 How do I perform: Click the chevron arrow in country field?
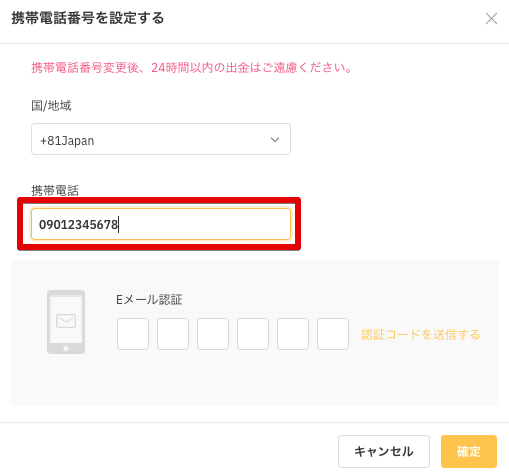click(x=275, y=140)
